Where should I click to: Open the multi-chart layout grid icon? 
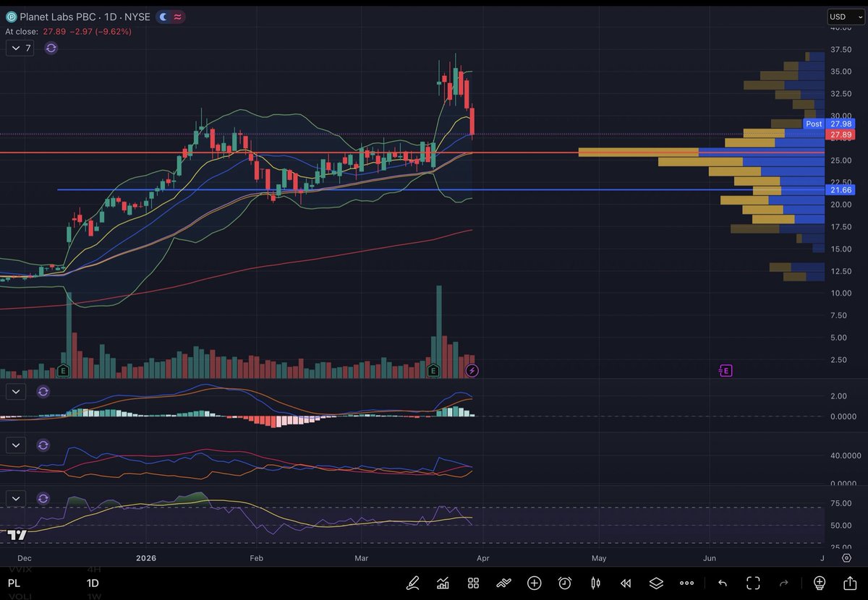coord(473,583)
